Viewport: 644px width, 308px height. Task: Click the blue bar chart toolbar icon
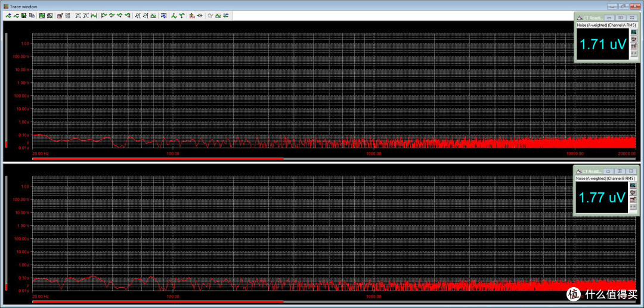coord(226,15)
